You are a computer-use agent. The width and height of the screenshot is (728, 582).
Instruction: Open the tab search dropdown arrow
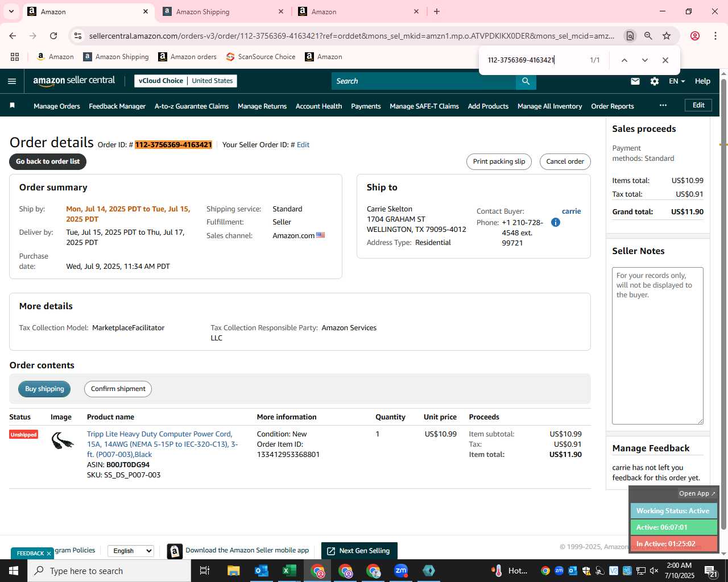pyautogui.click(x=11, y=11)
